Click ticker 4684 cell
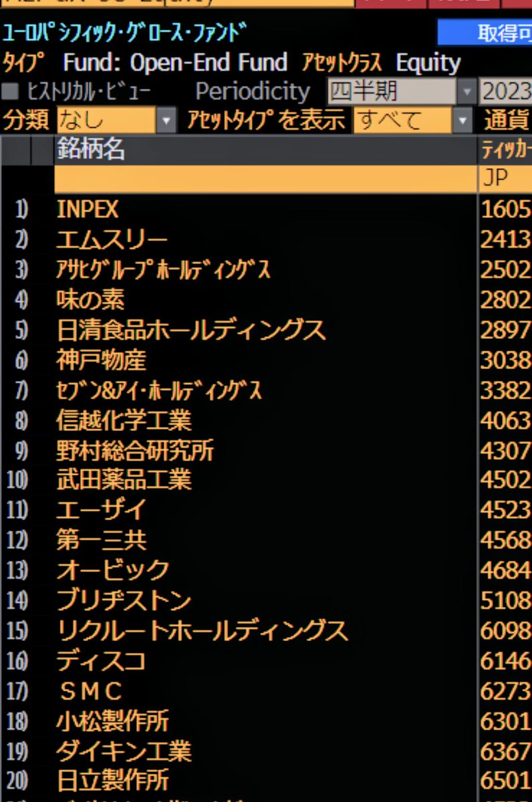This screenshot has height=802, width=532. (x=506, y=571)
